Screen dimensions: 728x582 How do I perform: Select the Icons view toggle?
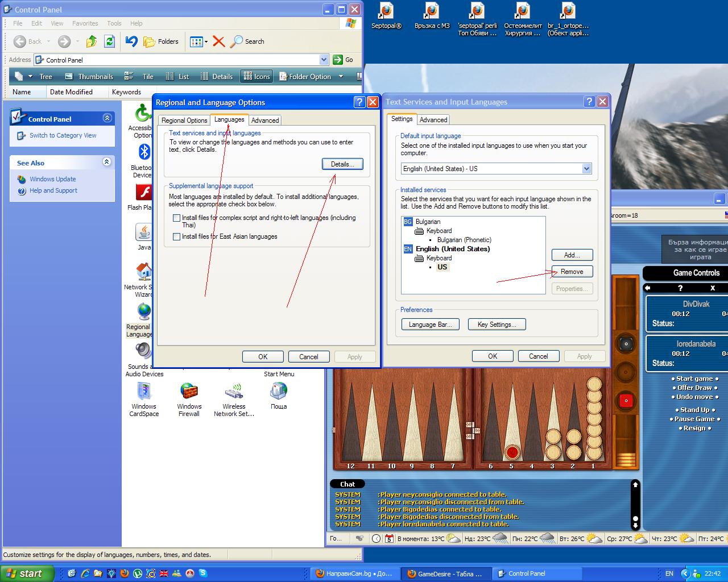[x=257, y=77]
